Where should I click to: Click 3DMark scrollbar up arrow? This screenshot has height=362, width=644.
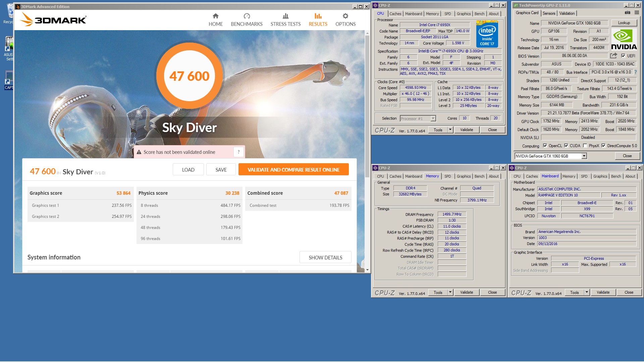click(x=368, y=33)
